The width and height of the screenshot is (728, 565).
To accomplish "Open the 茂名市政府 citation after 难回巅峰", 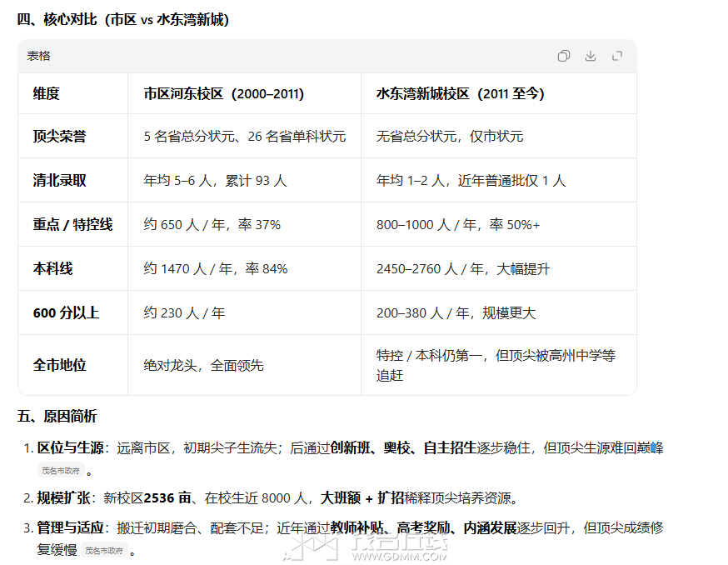I will [61, 470].
